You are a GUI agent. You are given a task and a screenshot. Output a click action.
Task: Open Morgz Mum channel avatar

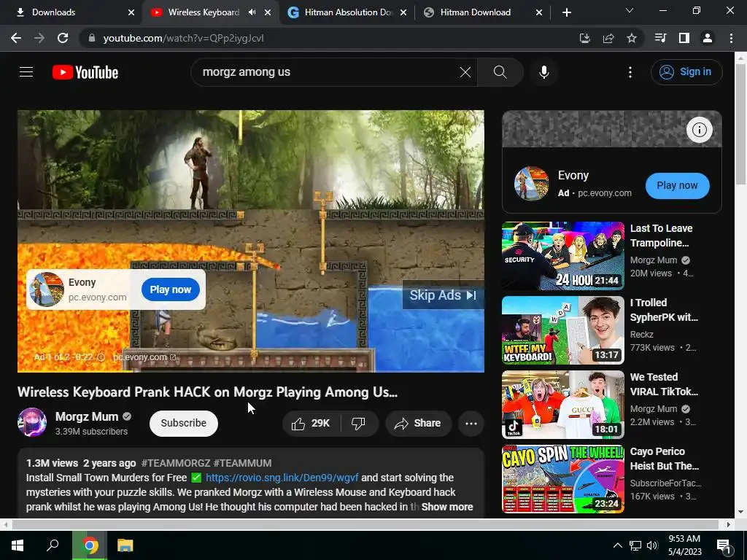(32, 422)
